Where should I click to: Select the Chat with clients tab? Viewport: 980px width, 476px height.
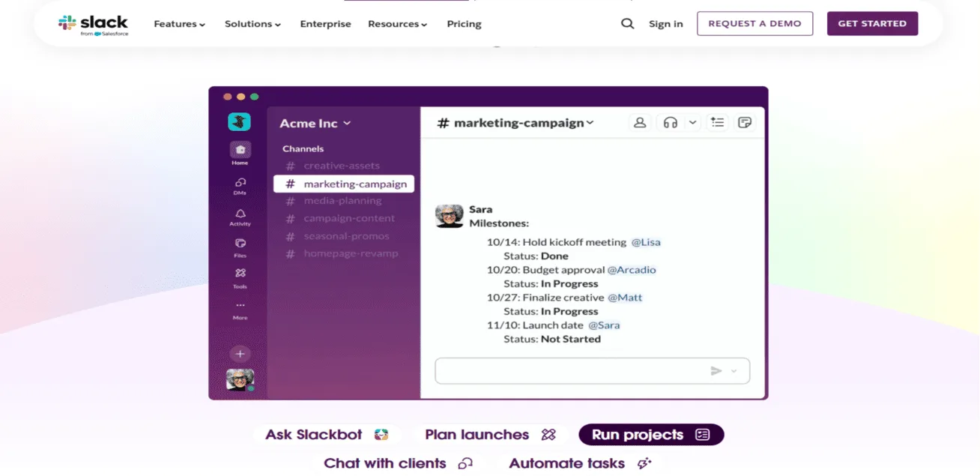(x=398, y=463)
